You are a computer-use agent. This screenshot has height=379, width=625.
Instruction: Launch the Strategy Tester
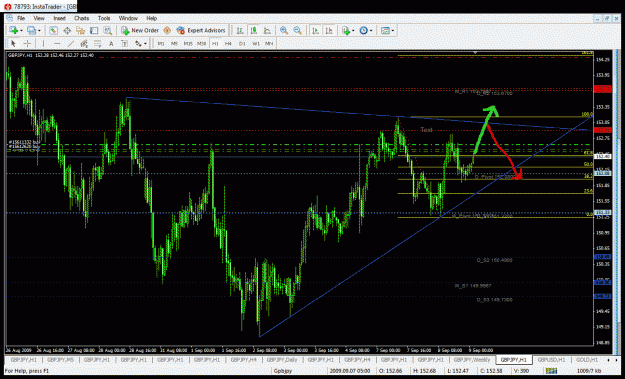click(108, 30)
